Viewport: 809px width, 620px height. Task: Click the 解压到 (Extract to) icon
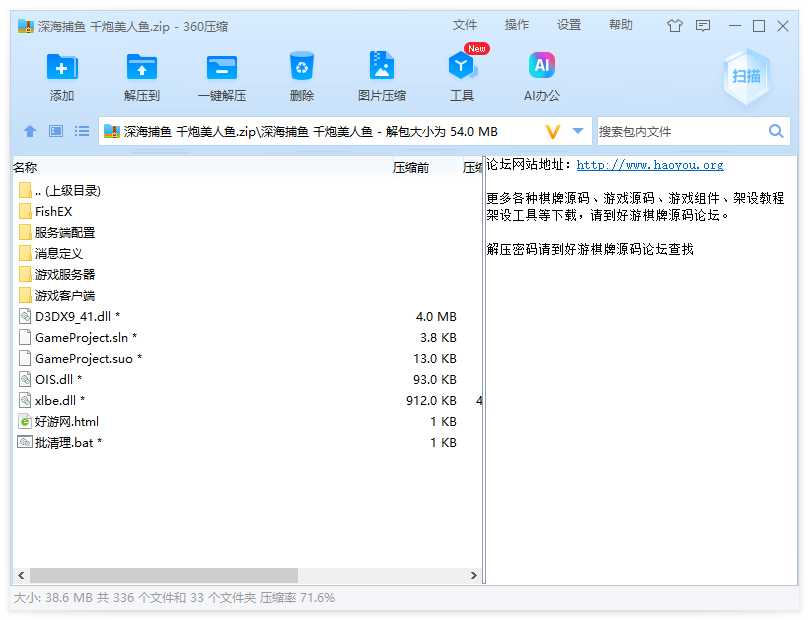coord(142,67)
